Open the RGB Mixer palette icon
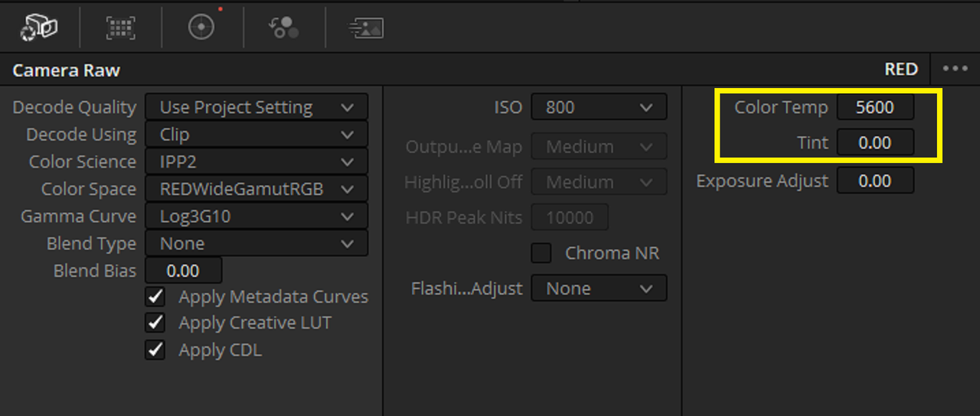 [x=283, y=28]
